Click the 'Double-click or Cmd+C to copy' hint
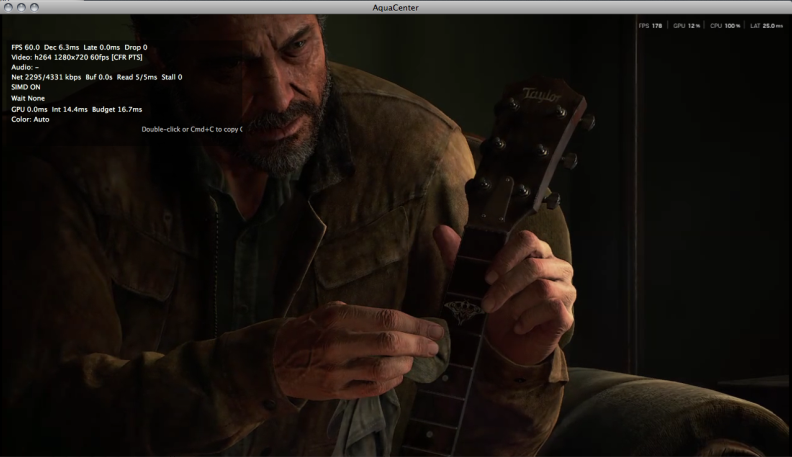The image size is (792, 457). [192, 129]
